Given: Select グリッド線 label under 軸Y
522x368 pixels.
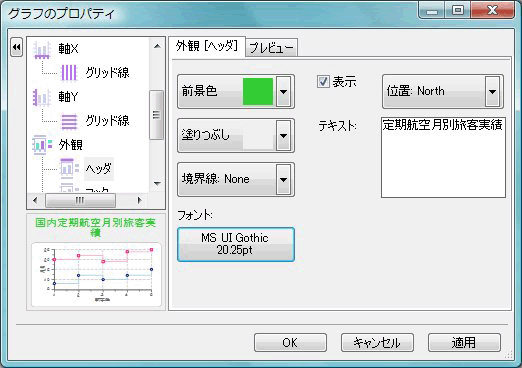Looking at the screenshot, I should click(x=107, y=120).
